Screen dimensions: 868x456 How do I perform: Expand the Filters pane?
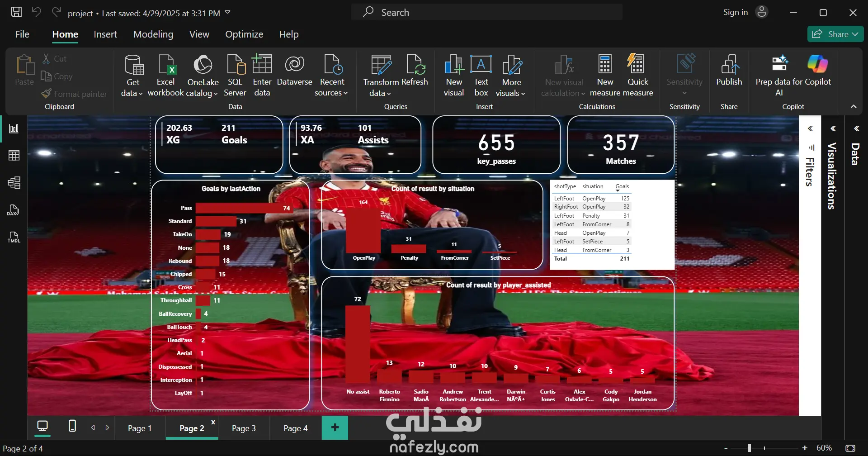tap(810, 128)
